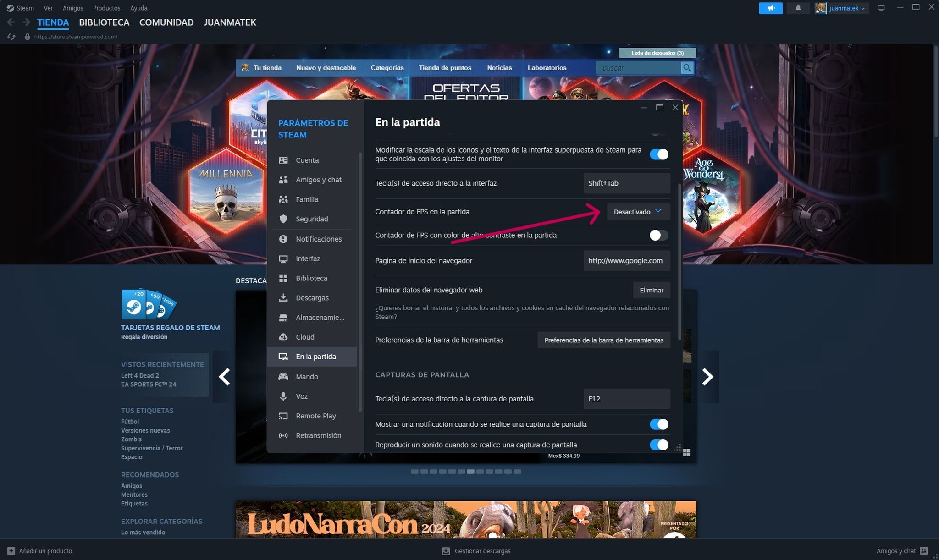Image resolution: width=939 pixels, height=560 pixels.
Task: Open the Descargas settings section
Action: [x=312, y=297]
